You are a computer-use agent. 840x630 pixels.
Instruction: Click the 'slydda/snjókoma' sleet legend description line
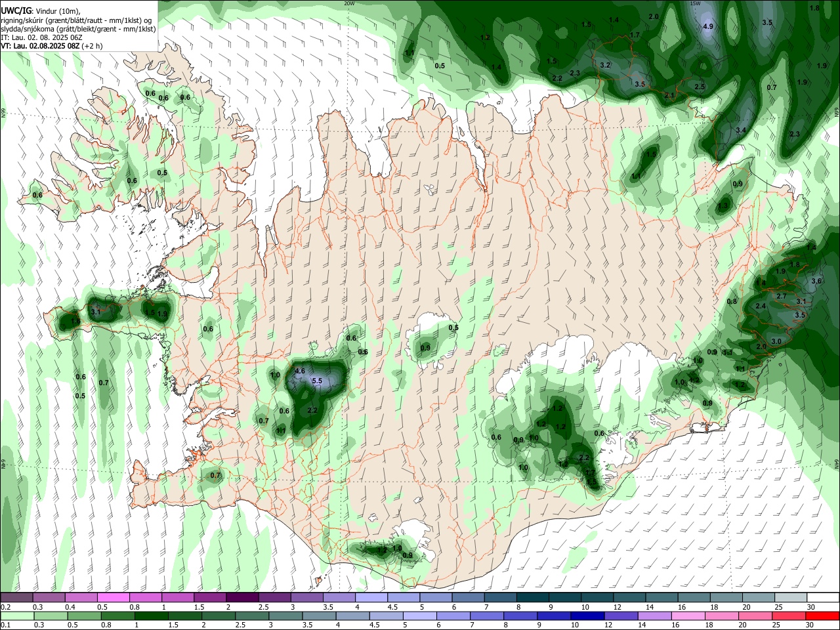pos(78,29)
